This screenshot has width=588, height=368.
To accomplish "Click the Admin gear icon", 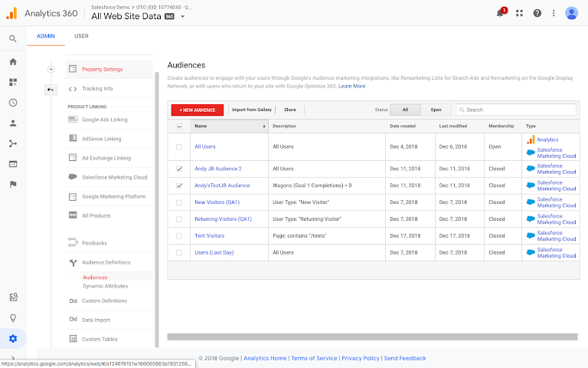I will point(13,339).
